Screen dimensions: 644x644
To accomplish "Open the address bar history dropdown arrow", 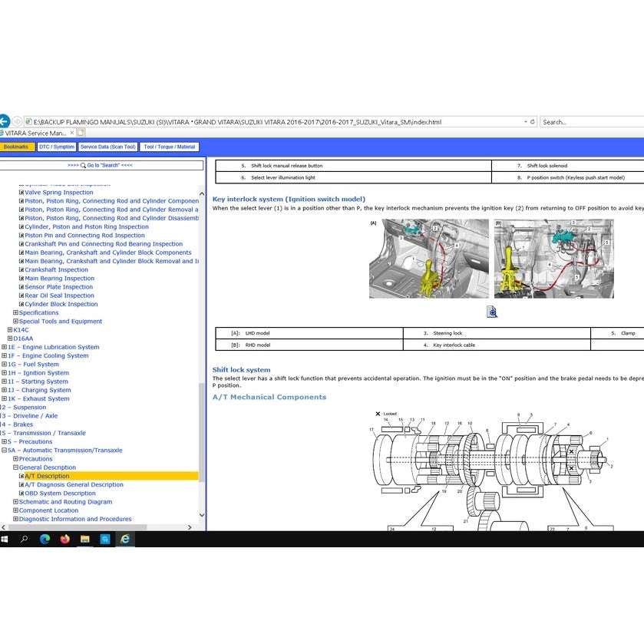I will coord(526,121).
